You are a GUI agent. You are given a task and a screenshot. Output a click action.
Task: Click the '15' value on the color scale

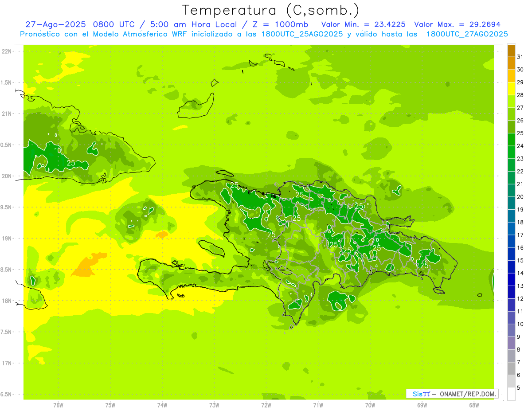(520, 261)
